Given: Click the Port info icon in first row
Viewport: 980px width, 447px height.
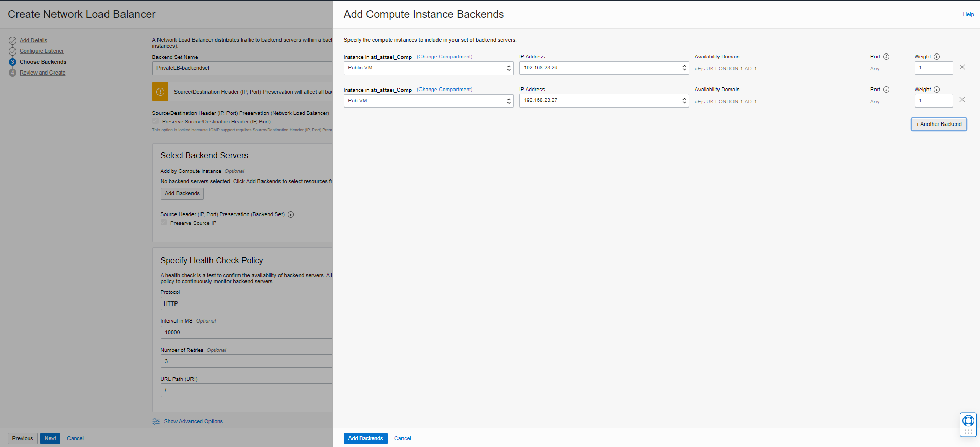Looking at the screenshot, I should click(x=886, y=57).
